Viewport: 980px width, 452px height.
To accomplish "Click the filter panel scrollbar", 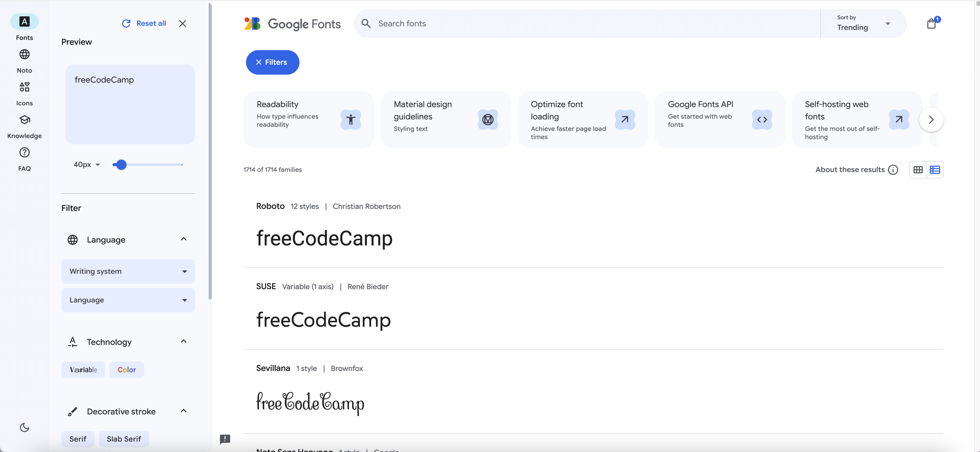I will pos(210,151).
